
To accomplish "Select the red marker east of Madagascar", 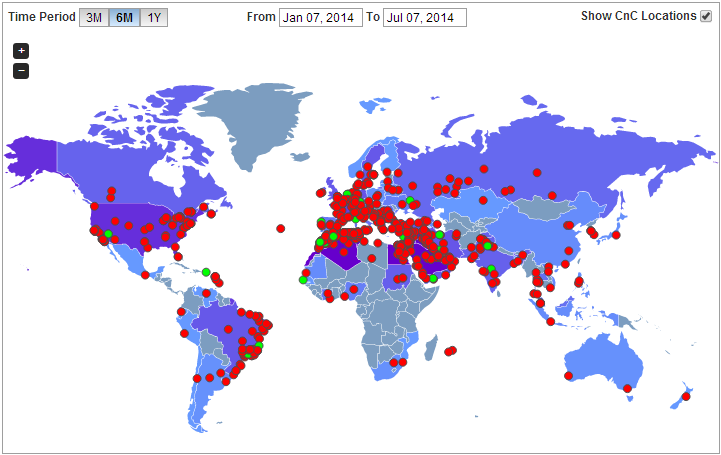I will click(451, 351).
